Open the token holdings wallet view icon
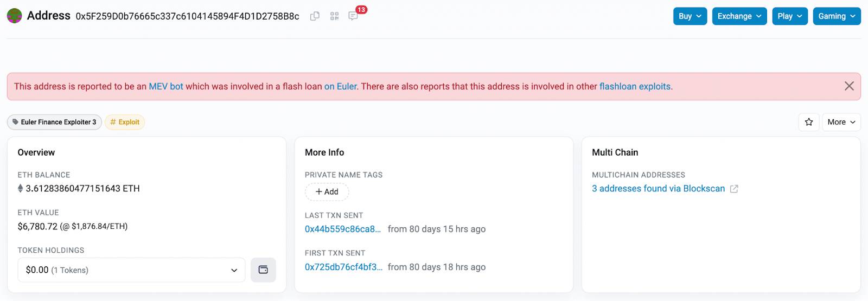 tap(263, 270)
